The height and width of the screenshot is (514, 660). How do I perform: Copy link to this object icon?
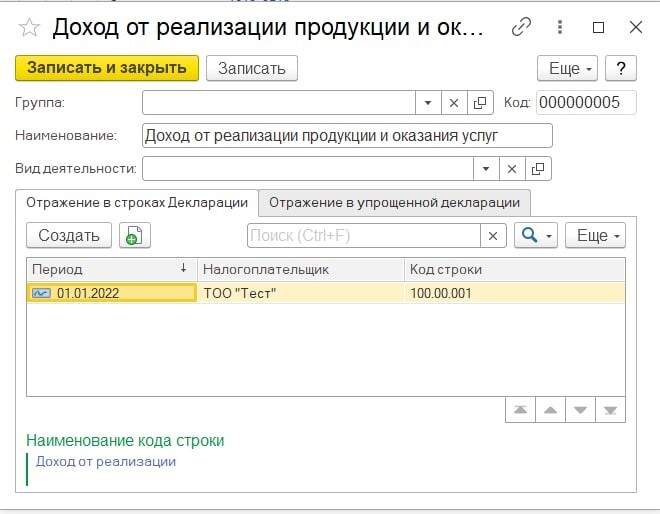pyautogui.click(x=521, y=27)
